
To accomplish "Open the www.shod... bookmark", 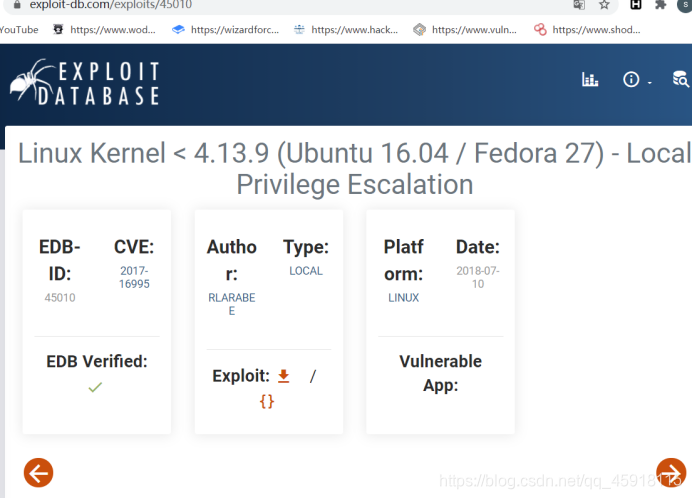I will pos(587,30).
